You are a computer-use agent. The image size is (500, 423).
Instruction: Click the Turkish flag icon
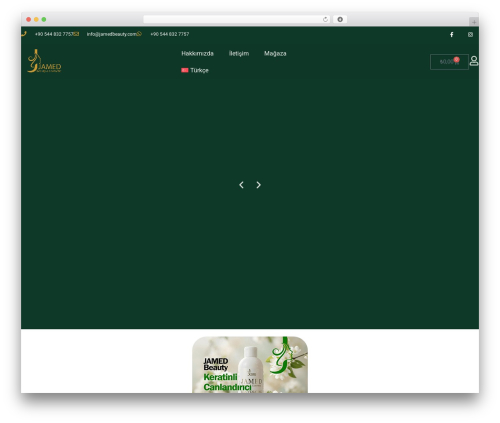tap(185, 70)
